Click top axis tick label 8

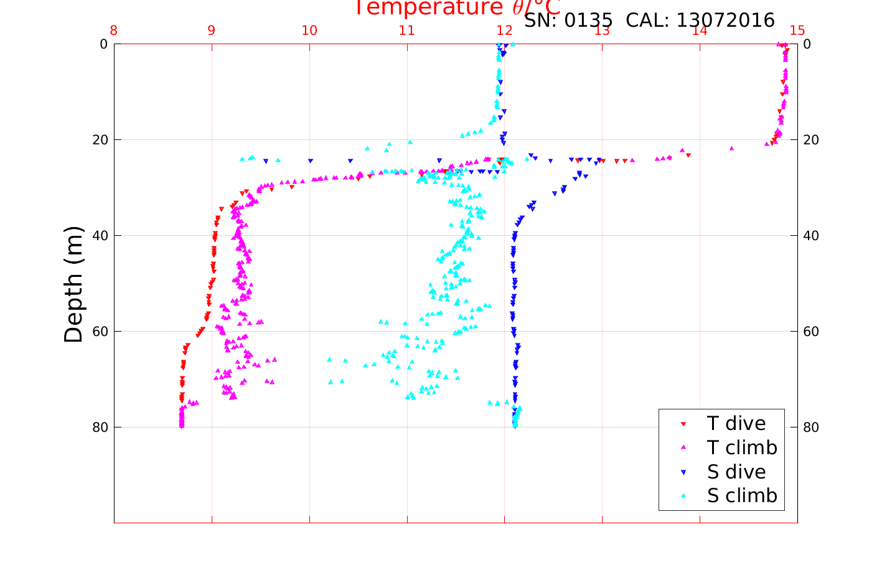(114, 30)
